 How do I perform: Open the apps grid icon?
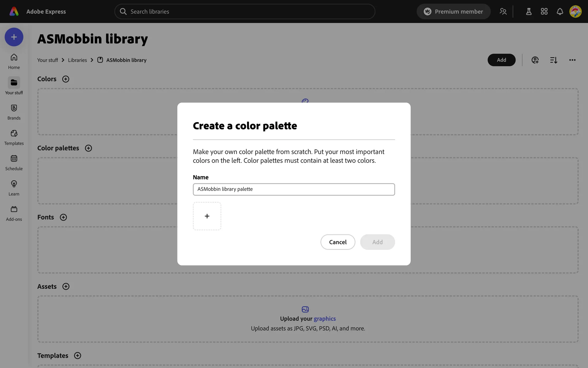coord(544,12)
